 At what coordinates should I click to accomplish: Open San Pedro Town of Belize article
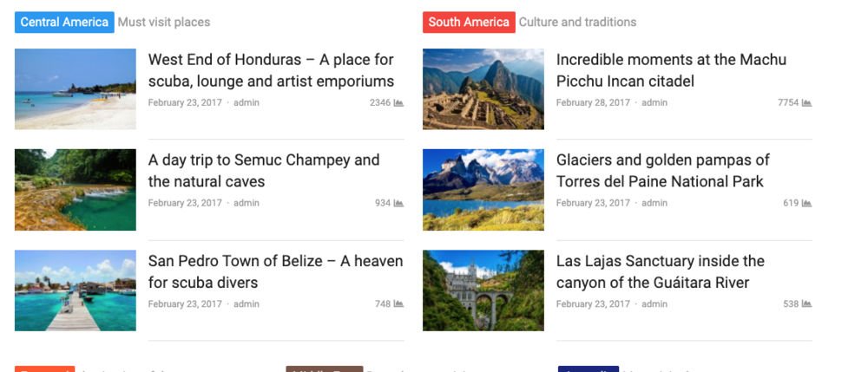pyautogui.click(x=276, y=271)
